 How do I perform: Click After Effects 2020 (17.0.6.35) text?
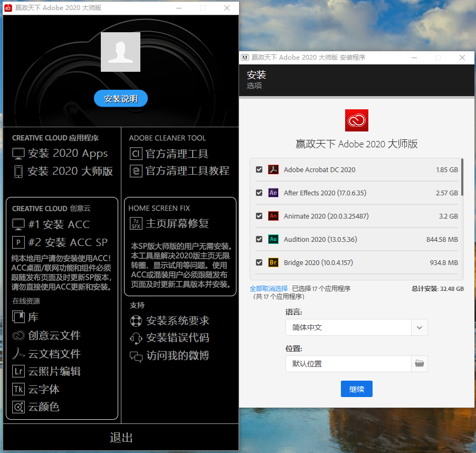[x=325, y=193]
